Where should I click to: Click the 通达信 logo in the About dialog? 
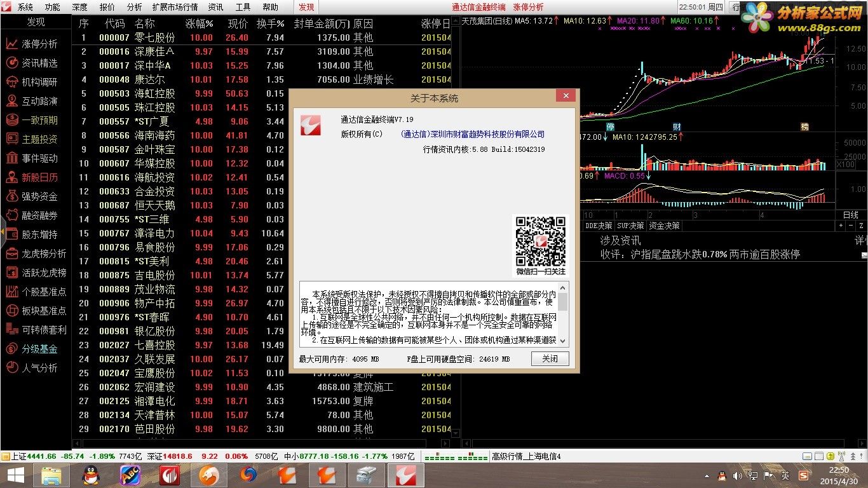click(311, 125)
